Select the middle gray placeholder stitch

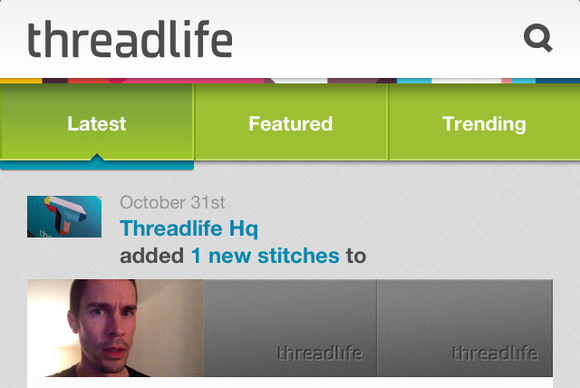pos(290,328)
